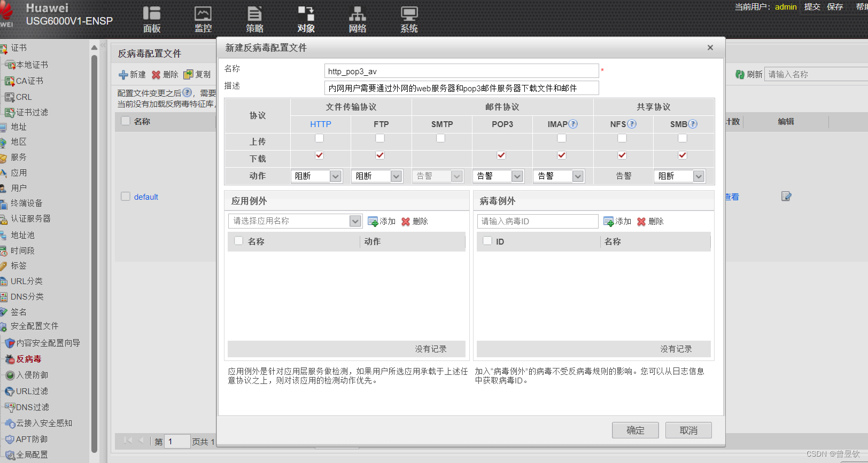The width and height of the screenshot is (868, 463).
Task: Open 本地证书 in the sidebar
Action: (32, 65)
